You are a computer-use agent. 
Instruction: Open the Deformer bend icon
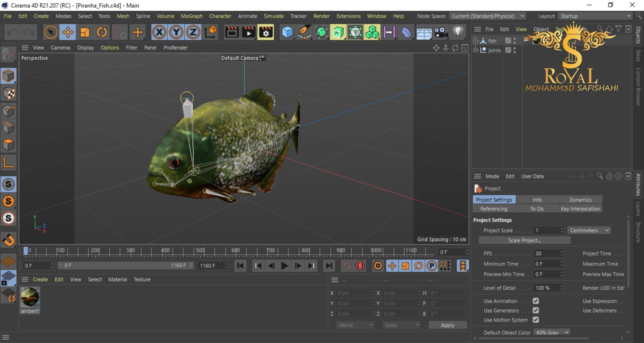coord(406,32)
